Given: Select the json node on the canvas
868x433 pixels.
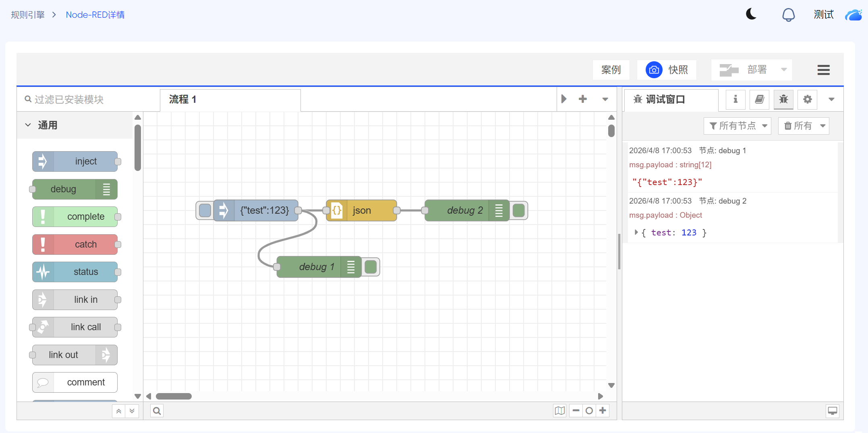Looking at the screenshot, I should click(361, 210).
